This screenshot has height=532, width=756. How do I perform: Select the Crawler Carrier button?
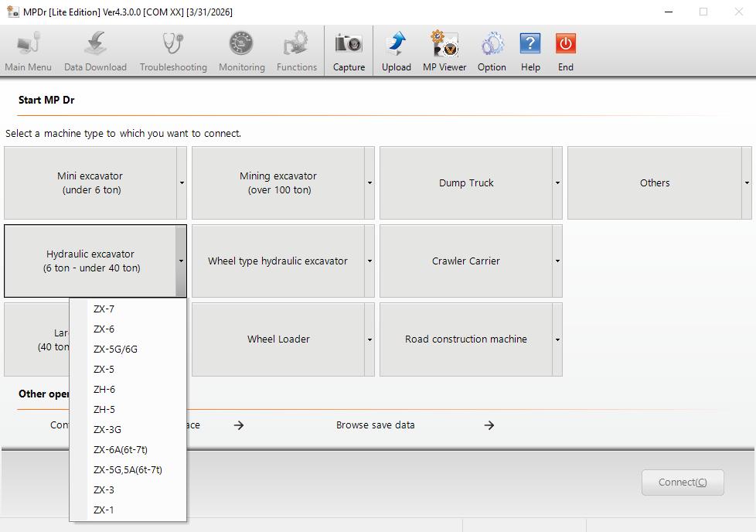[x=466, y=261]
